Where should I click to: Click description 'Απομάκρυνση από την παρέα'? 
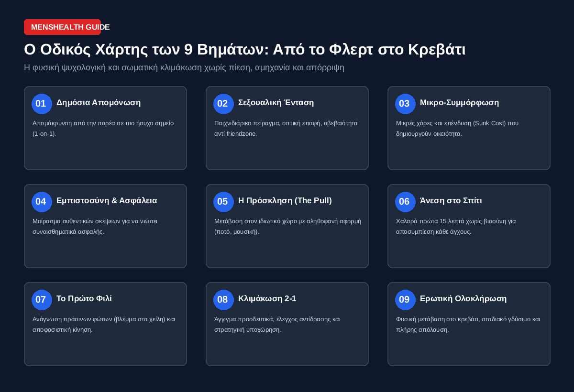coord(103,128)
